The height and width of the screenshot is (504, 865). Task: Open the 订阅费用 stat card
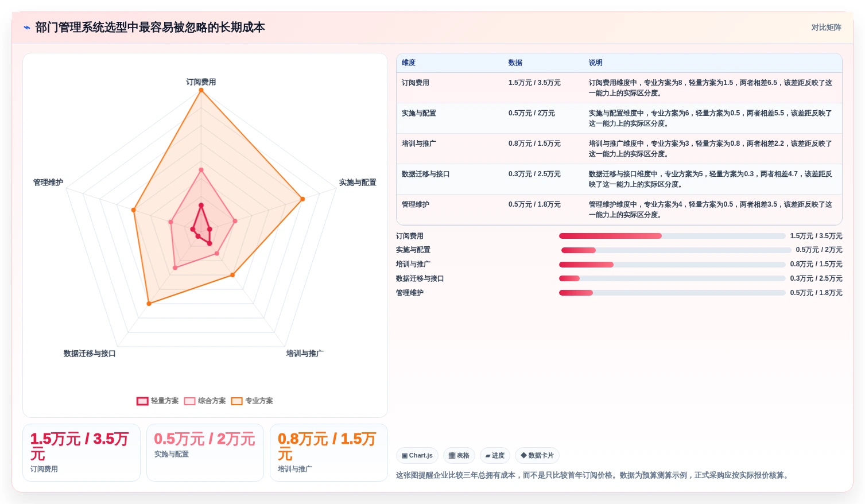(x=82, y=452)
